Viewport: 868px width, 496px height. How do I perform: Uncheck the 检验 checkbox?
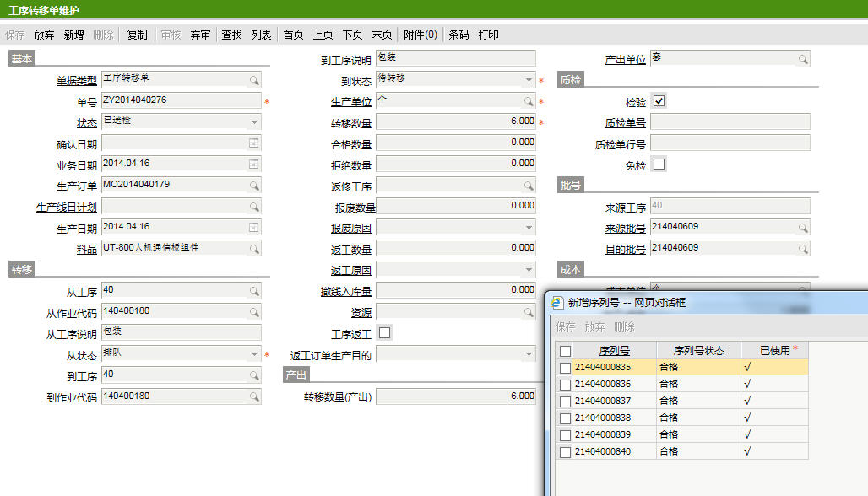point(659,101)
